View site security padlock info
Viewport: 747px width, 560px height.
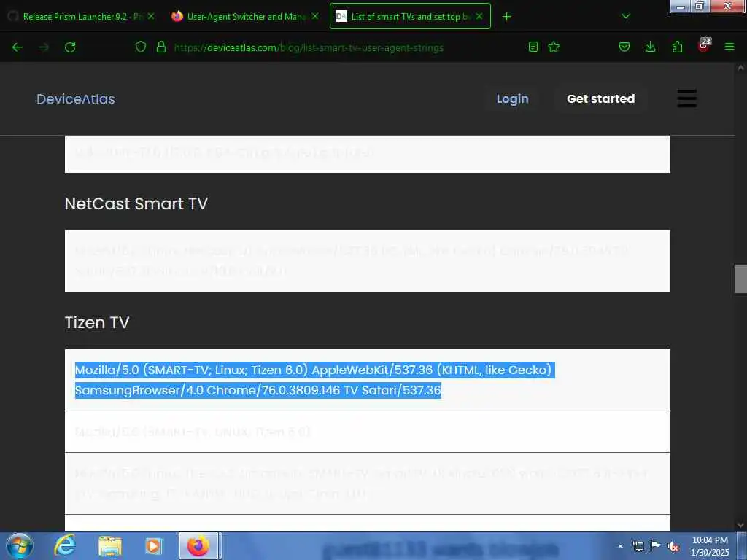pyautogui.click(x=161, y=47)
